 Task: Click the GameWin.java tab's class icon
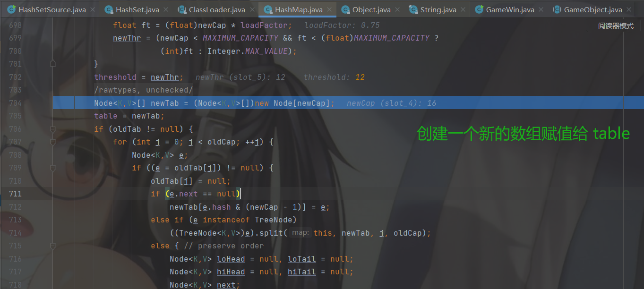[479, 9]
